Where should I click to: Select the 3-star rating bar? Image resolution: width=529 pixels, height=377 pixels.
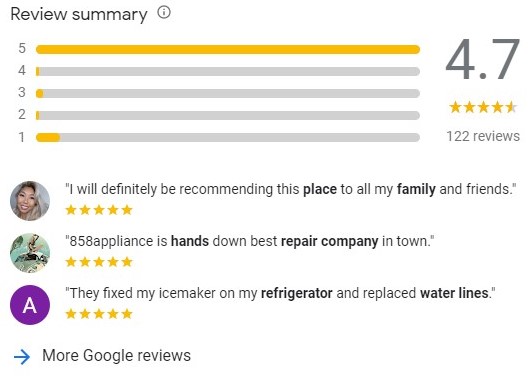228,93
